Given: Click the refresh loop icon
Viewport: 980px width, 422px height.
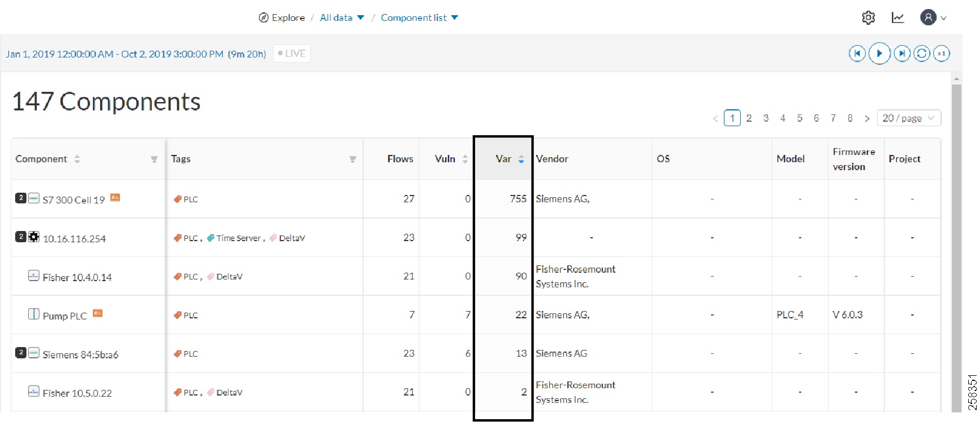Looking at the screenshot, I should tap(921, 54).
